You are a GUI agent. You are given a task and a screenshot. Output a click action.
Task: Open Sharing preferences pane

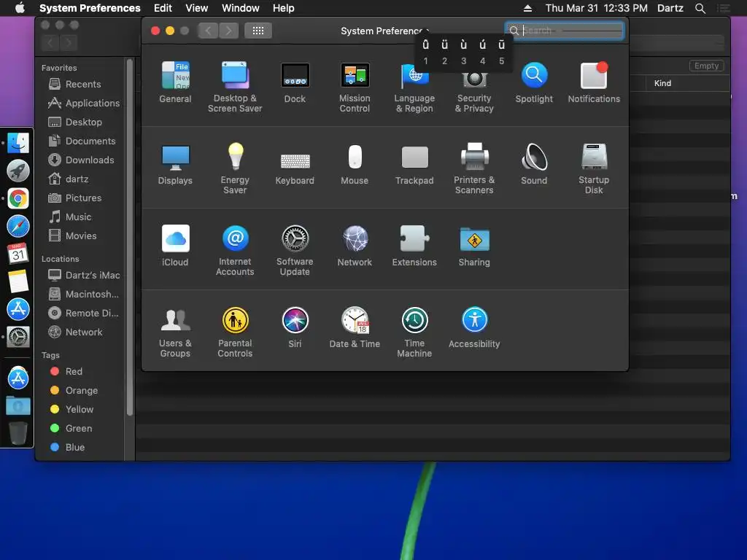pos(474,246)
